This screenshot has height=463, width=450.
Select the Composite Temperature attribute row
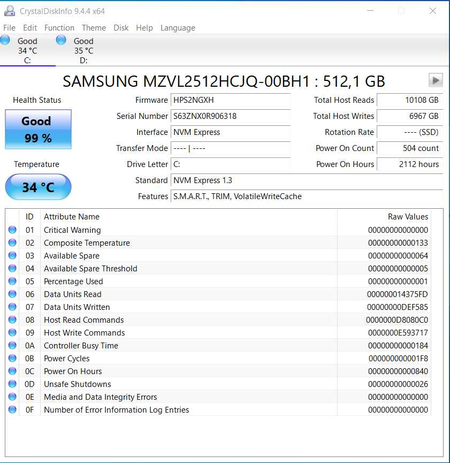pyautogui.click(x=219, y=243)
